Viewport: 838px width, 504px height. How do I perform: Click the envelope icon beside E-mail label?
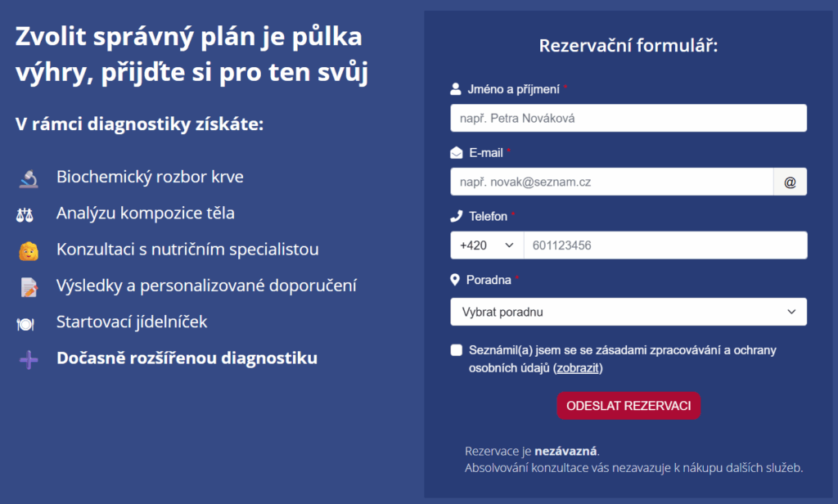click(457, 153)
